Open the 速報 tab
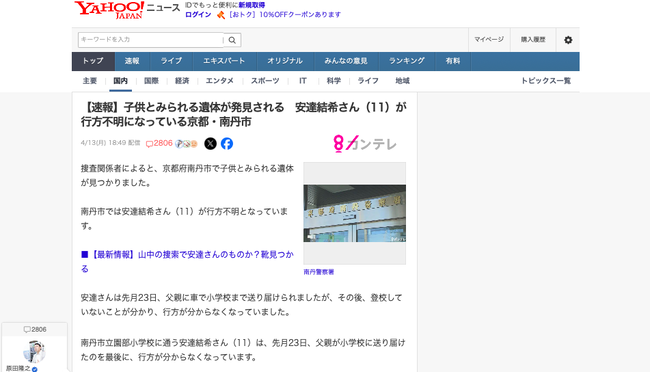The width and height of the screenshot is (650, 372). [132, 61]
